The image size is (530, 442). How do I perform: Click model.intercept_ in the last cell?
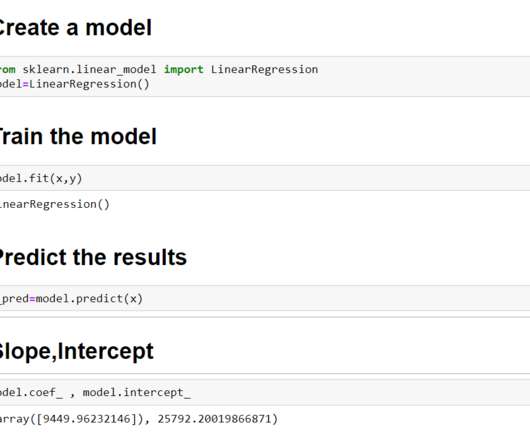point(137,393)
